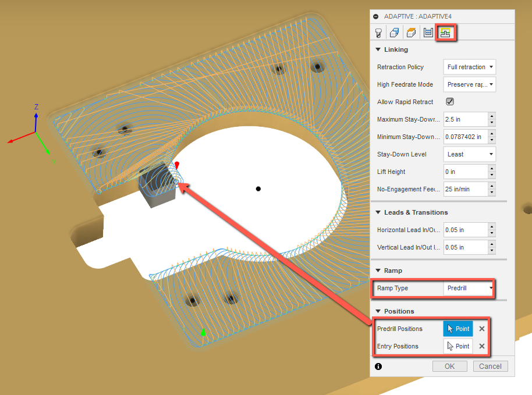Click the info icon at dialog bottom left
532x395 pixels.
coord(378,366)
